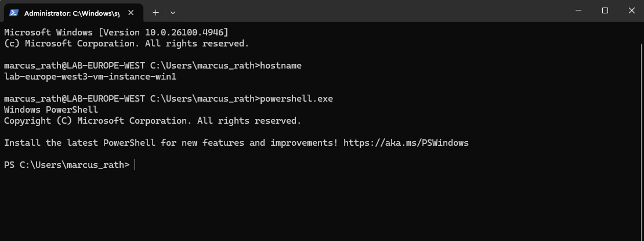The height and width of the screenshot is (241, 644).
Task: Open the https://aka.ms/PSWindows link
Action: pos(406,143)
